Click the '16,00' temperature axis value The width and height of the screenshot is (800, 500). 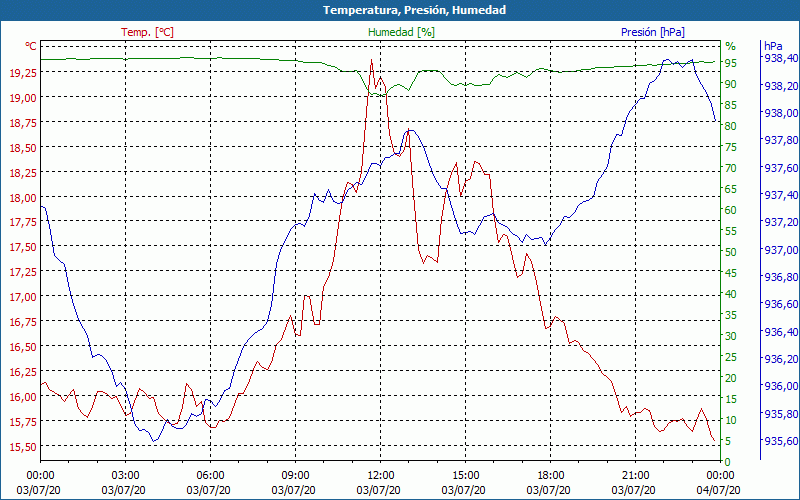(x=23, y=397)
